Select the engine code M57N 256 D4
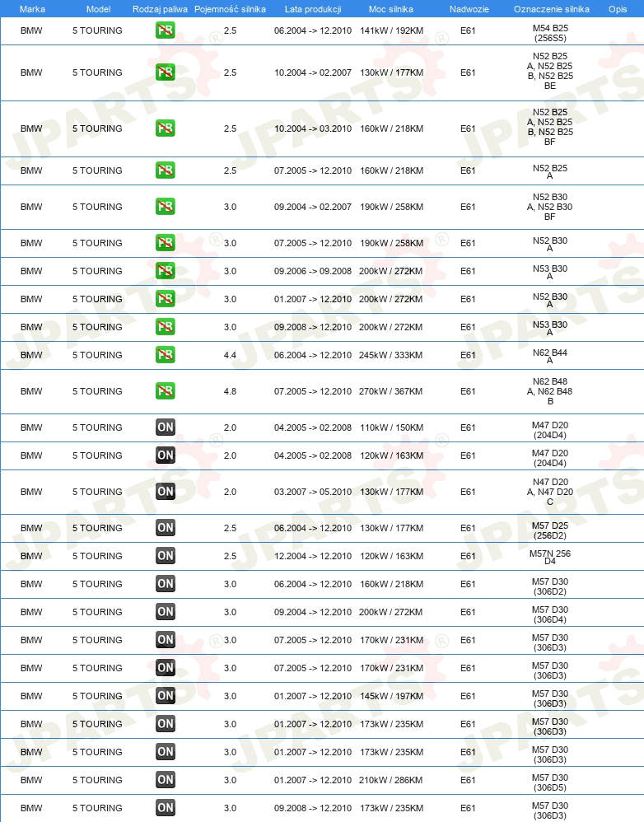The image size is (644, 822). (550, 557)
